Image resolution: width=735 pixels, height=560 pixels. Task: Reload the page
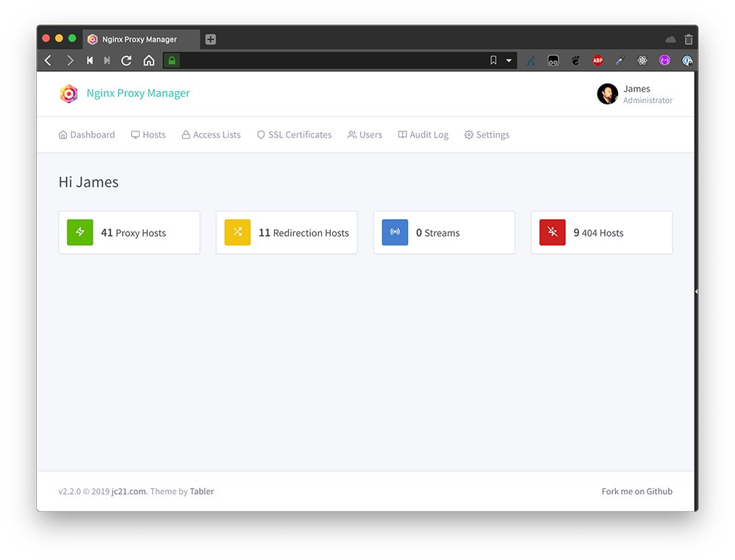(126, 60)
